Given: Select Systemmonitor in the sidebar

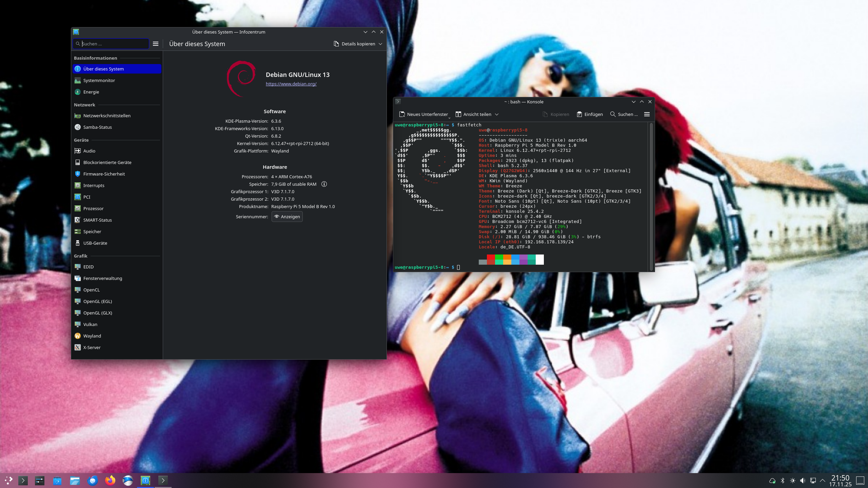Looking at the screenshot, I should click(x=99, y=80).
